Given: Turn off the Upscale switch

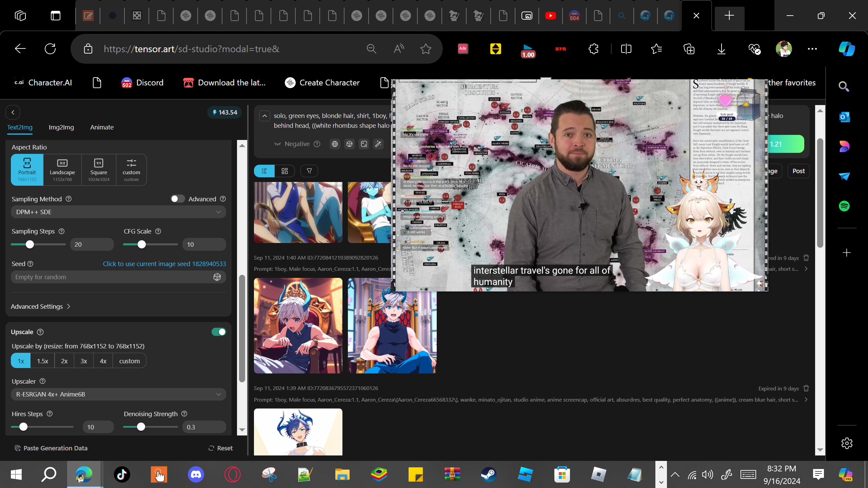Looking at the screenshot, I should [x=219, y=332].
